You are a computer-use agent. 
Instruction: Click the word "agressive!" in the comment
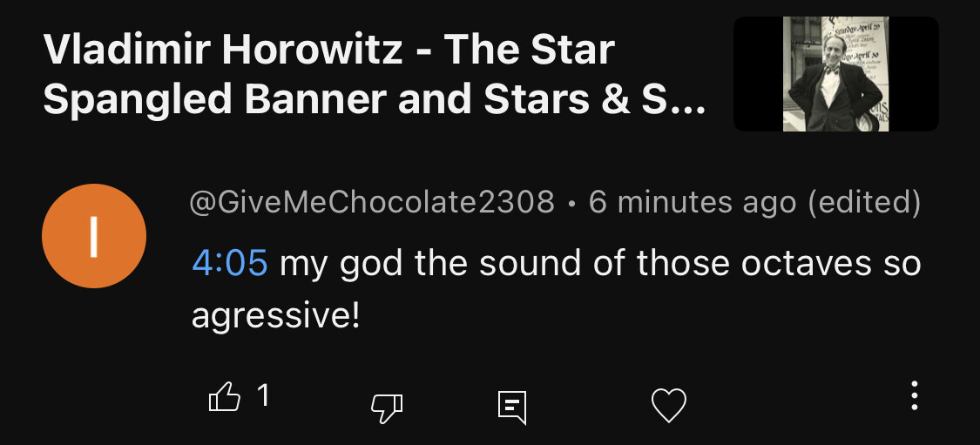tap(275, 315)
